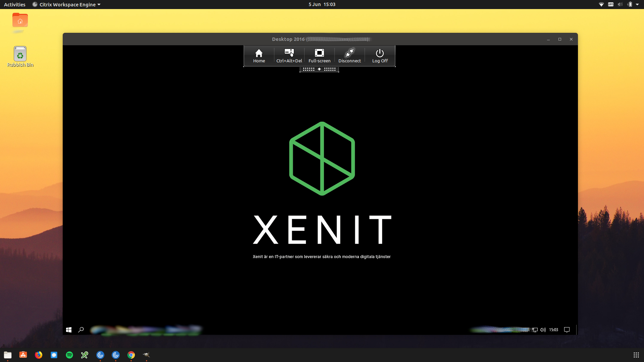The width and height of the screenshot is (644, 362).
Task: Open Windows notification center
Action: pos(567,330)
